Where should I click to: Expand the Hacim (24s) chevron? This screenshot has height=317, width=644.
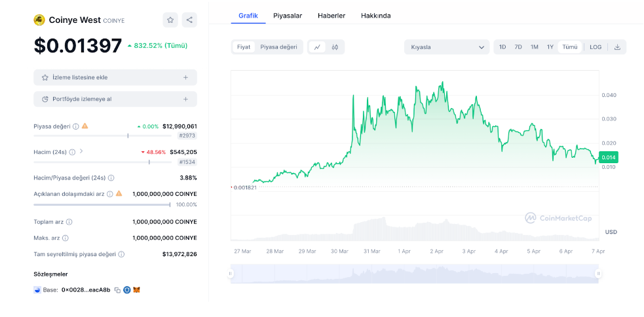coord(81,151)
